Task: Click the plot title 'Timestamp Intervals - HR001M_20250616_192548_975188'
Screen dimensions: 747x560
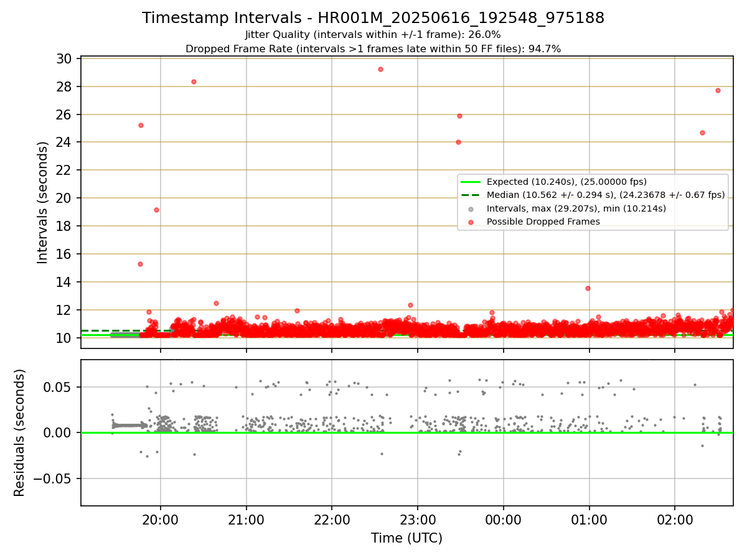Action: 374,18
